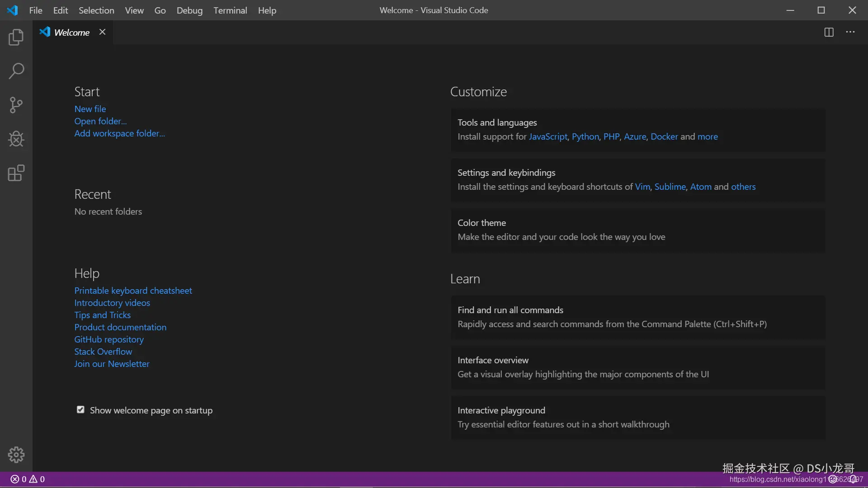Click the Join our Newsletter link
Screen dimensions: 868x488
click(112, 364)
